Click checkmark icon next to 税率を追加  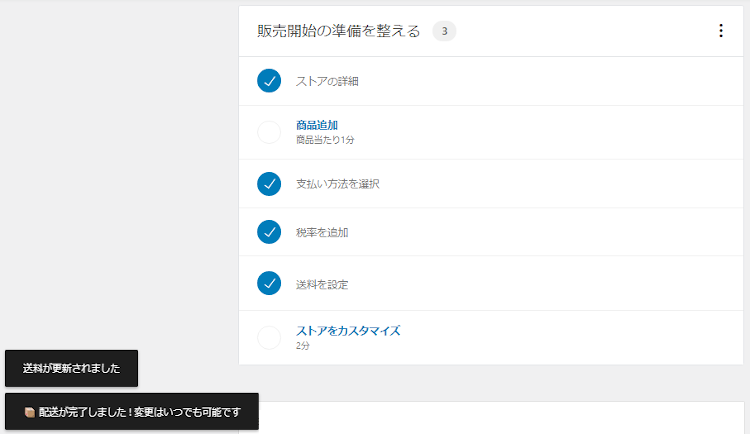tap(269, 232)
